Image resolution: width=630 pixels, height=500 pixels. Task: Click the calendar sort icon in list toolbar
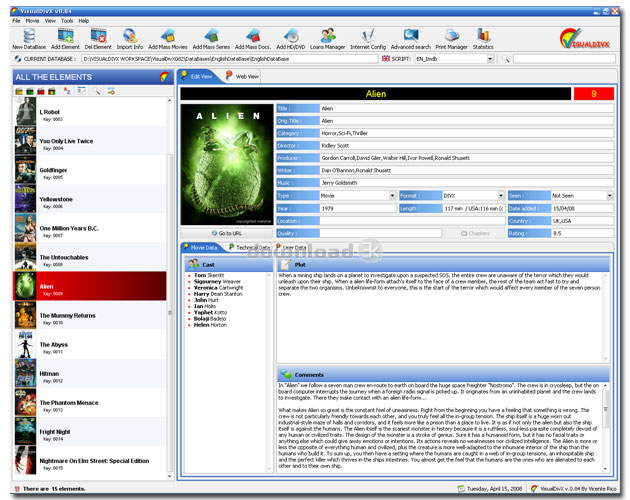point(82,91)
